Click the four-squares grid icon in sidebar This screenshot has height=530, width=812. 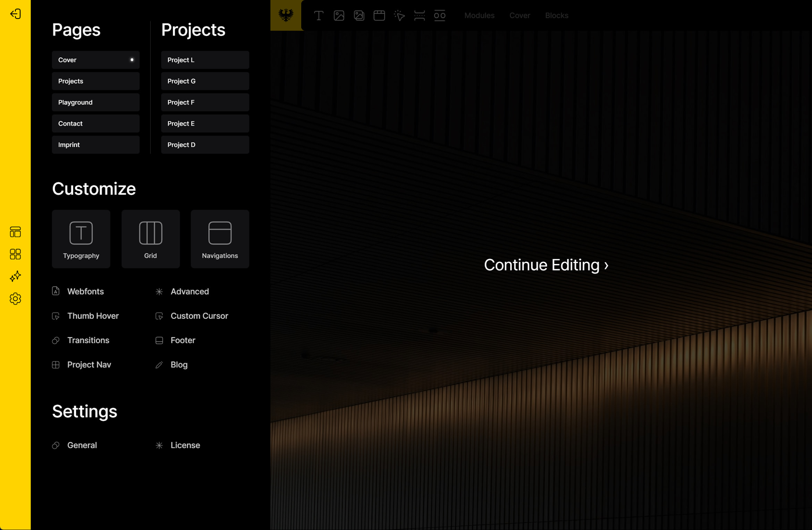click(x=15, y=254)
